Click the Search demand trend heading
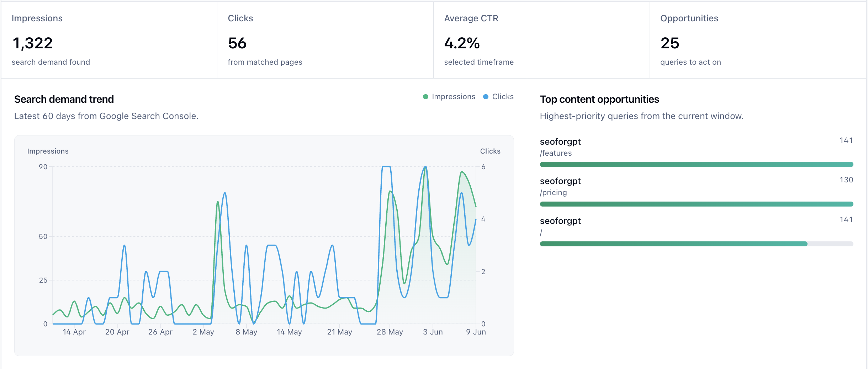Screen dimensions: 868x369 pyautogui.click(x=64, y=99)
